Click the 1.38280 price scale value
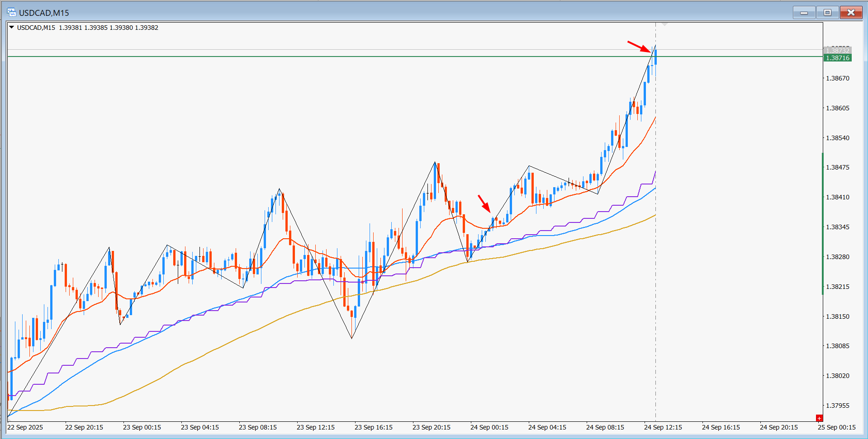Image resolution: width=868 pixels, height=439 pixels. [x=838, y=257]
